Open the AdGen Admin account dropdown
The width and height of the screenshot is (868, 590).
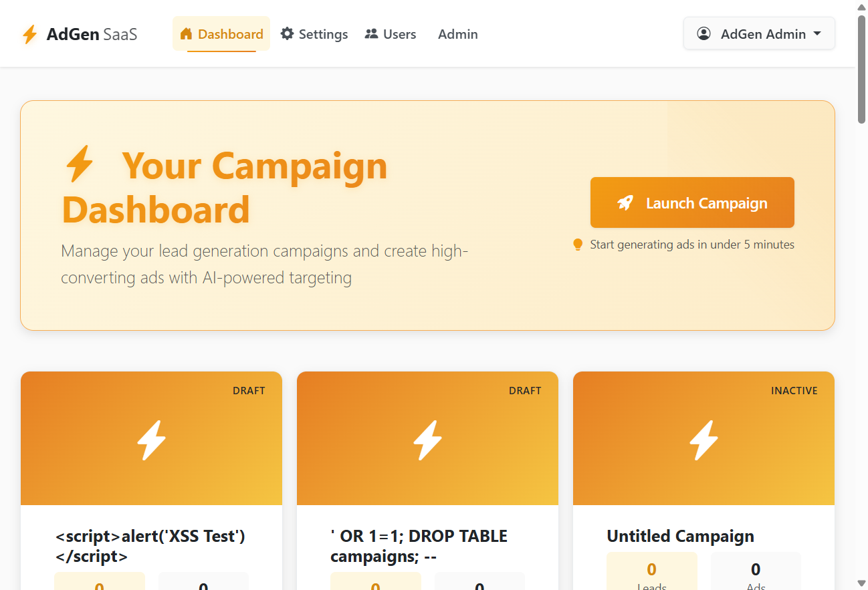pos(759,33)
